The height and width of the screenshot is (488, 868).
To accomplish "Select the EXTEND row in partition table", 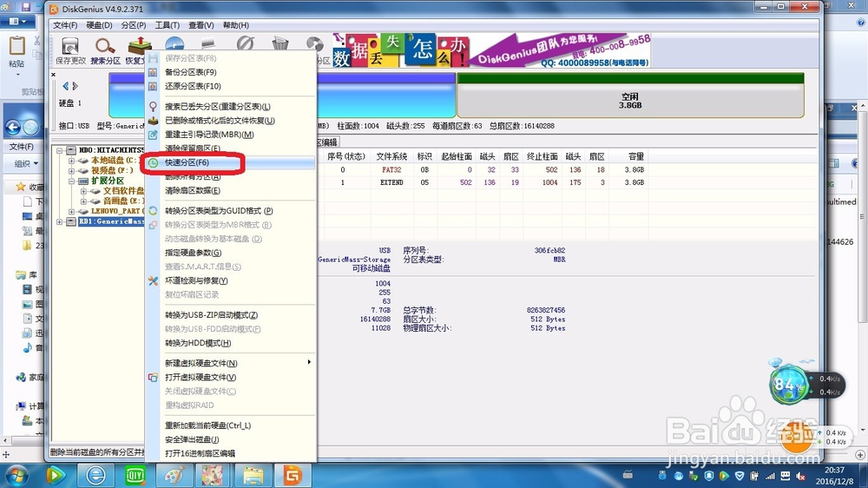I will 484,182.
